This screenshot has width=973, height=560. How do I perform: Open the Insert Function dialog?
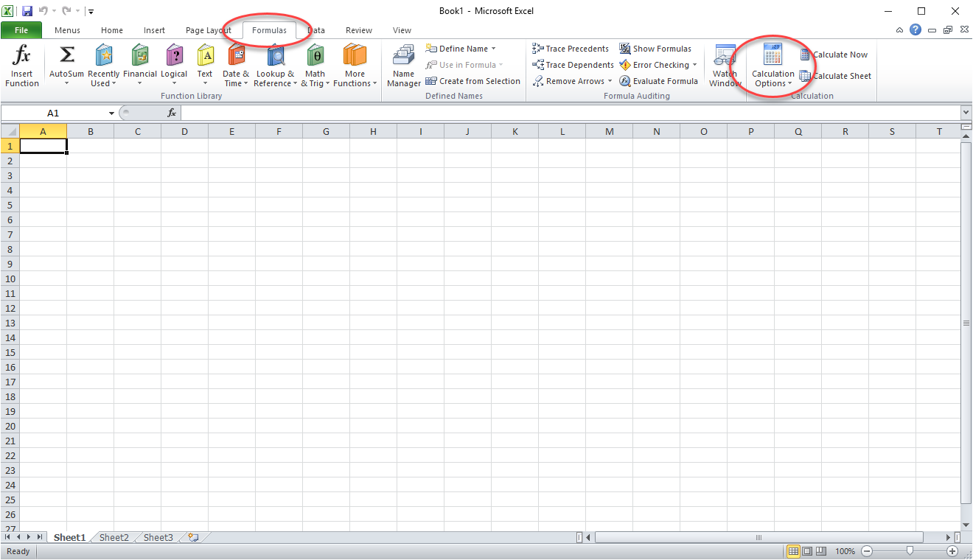click(22, 66)
